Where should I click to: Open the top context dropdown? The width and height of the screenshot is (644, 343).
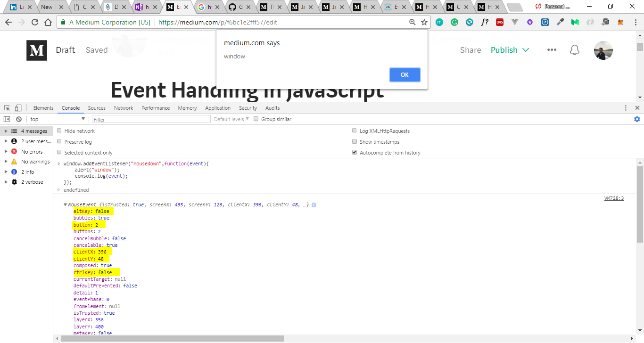point(58,119)
